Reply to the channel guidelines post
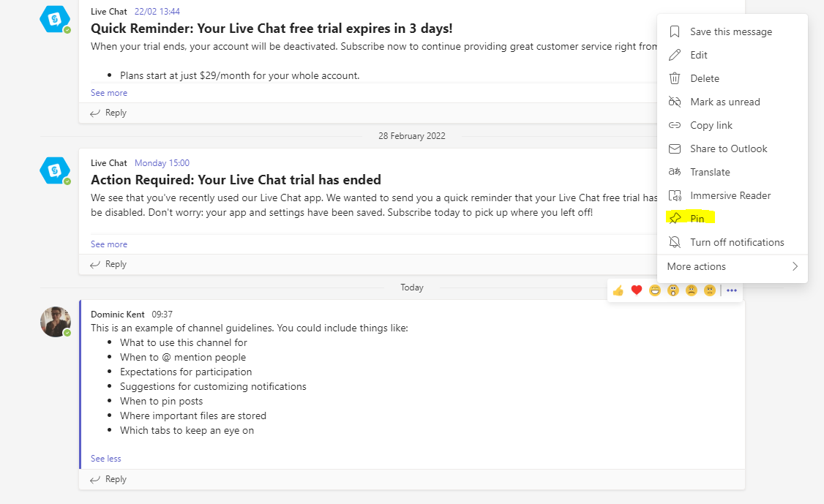Screen dimensions: 824x504 [108, 479]
